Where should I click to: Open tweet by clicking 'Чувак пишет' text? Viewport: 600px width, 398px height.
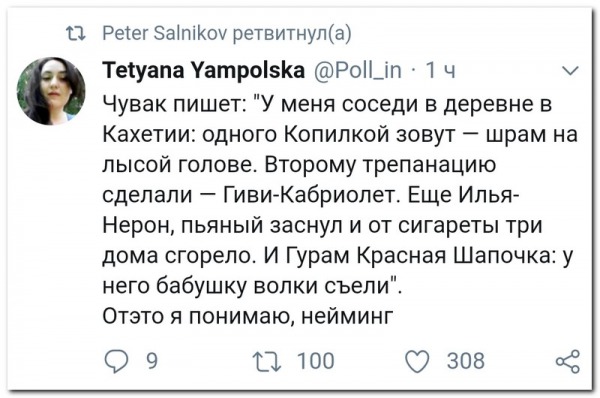[175, 104]
